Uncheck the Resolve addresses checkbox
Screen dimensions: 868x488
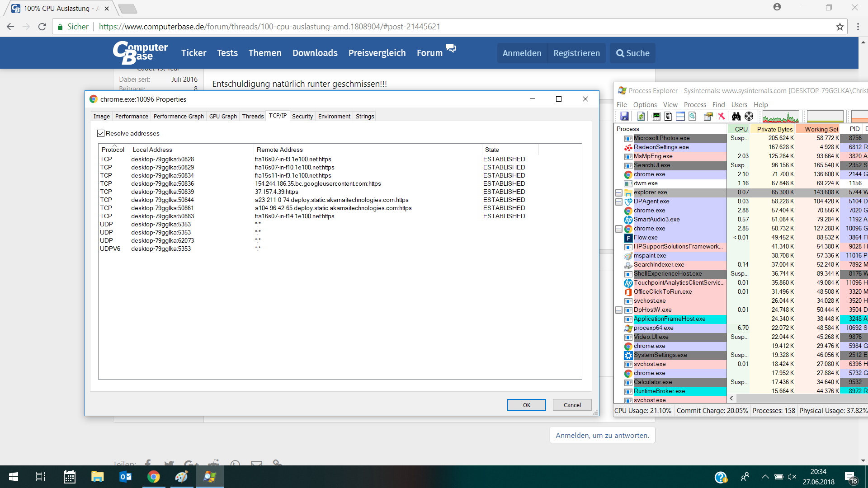pyautogui.click(x=101, y=133)
